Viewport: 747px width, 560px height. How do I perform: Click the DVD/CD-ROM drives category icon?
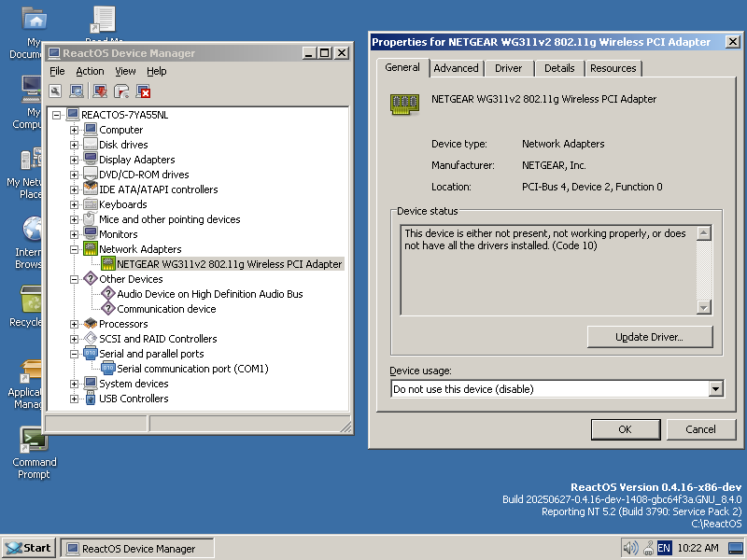tap(90, 175)
